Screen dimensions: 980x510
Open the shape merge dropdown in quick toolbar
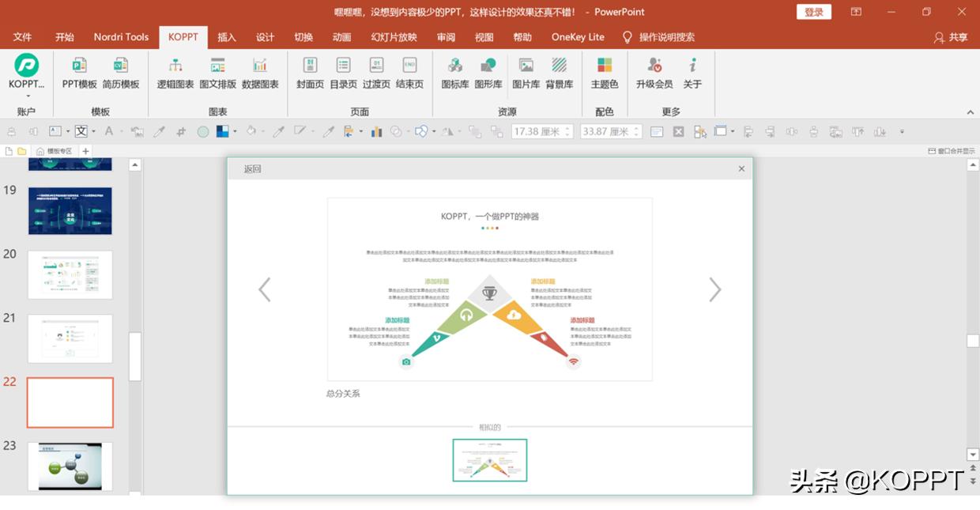pos(432,131)
